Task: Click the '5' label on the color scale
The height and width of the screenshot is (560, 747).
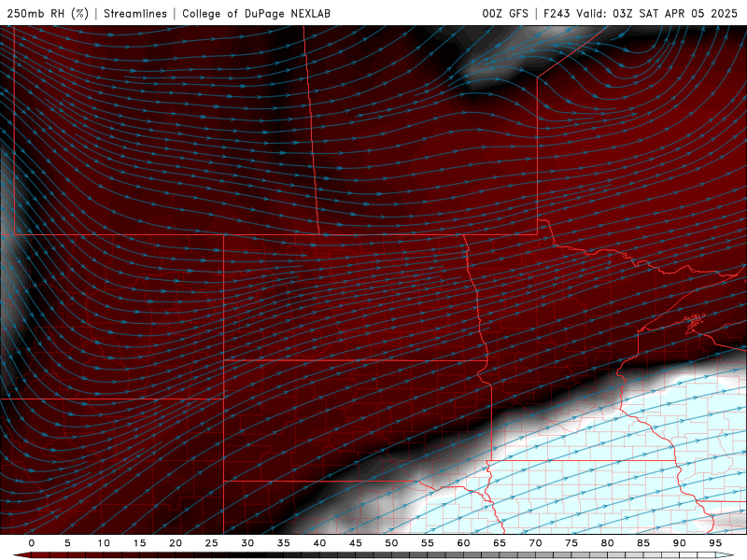Action: point(67,543)
